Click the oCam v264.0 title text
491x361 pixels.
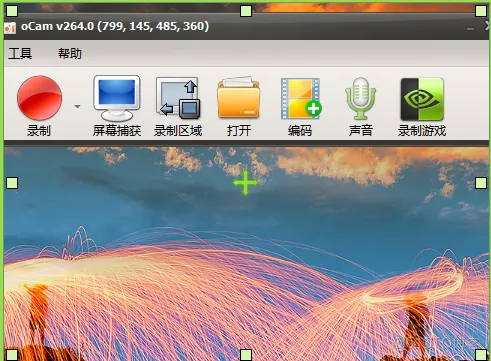tap(115, 26)
